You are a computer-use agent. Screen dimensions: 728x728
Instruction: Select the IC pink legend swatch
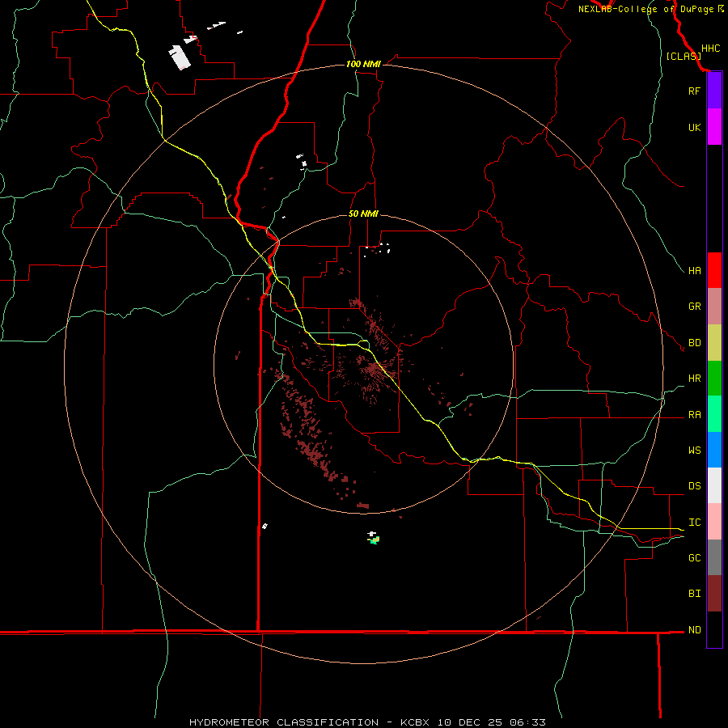coord(714,522)
